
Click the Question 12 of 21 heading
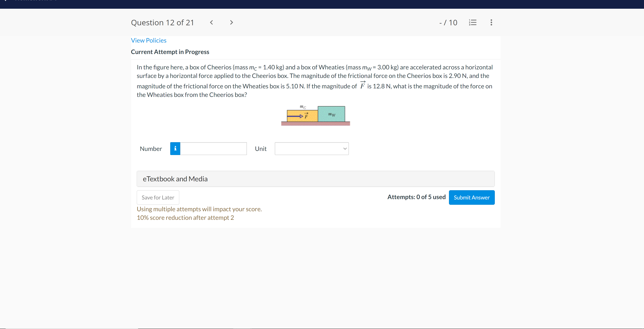(162, 23)
